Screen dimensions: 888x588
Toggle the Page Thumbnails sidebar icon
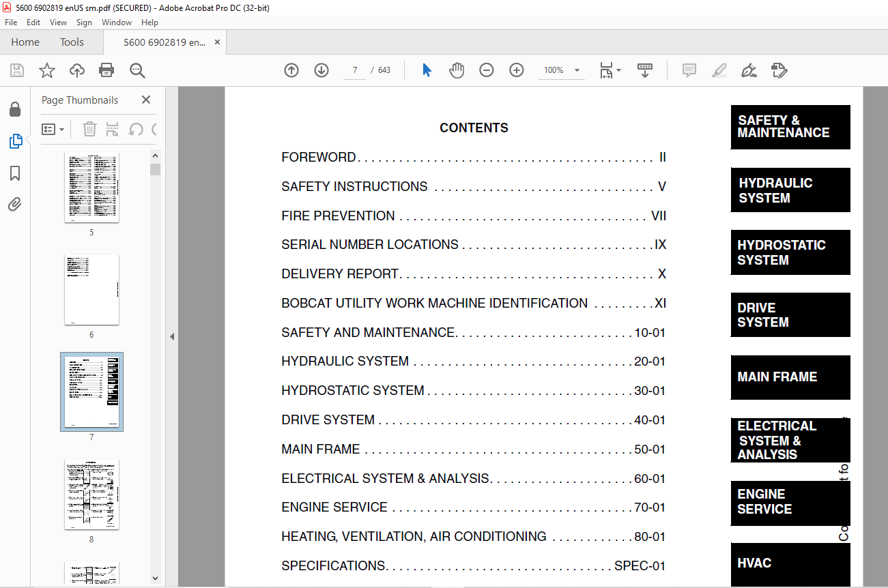click(15, 141)
